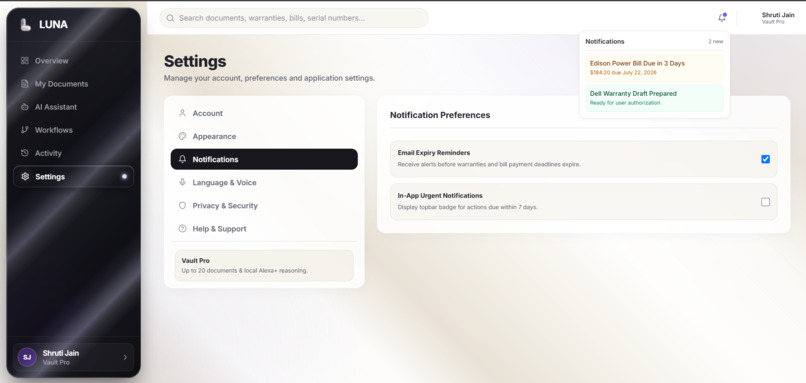Switch to Account settings tab
Image resolution: width=806 pixels, height=383 pixels.
tap(264, 113)
